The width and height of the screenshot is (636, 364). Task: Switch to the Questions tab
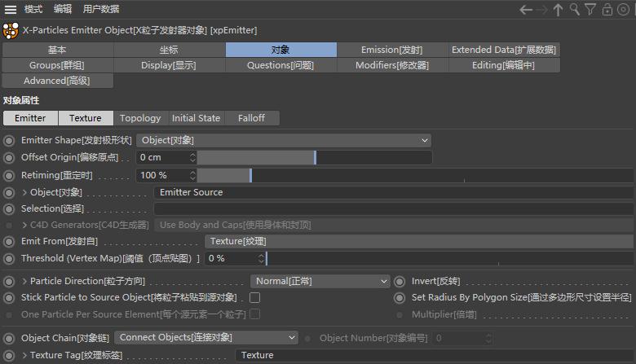click(281, 65)
